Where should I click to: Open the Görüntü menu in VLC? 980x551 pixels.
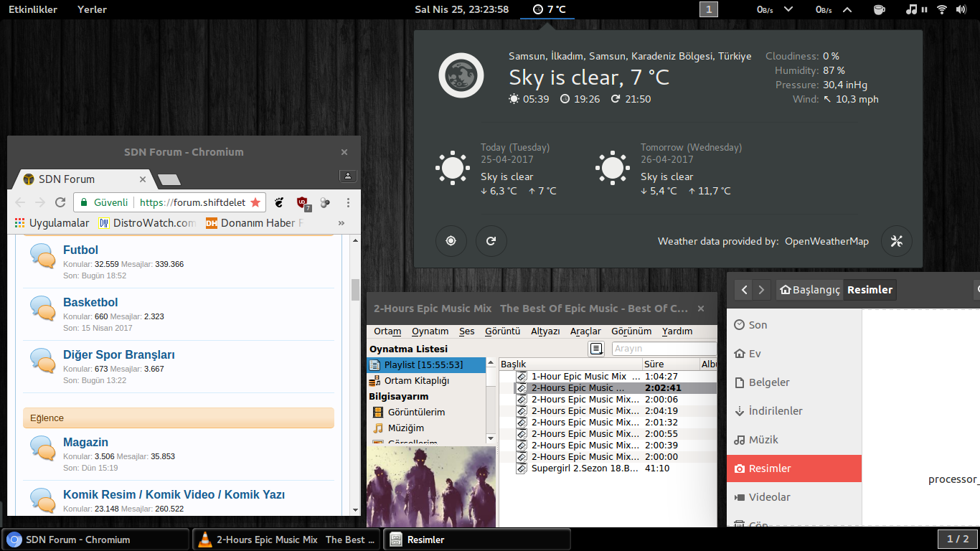tap(502, 331)
